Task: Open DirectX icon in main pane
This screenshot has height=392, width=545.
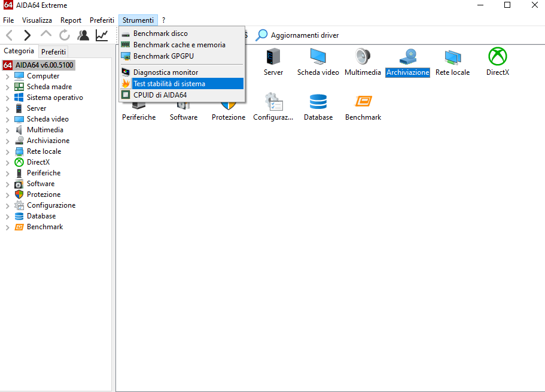Action: (498, 62)
